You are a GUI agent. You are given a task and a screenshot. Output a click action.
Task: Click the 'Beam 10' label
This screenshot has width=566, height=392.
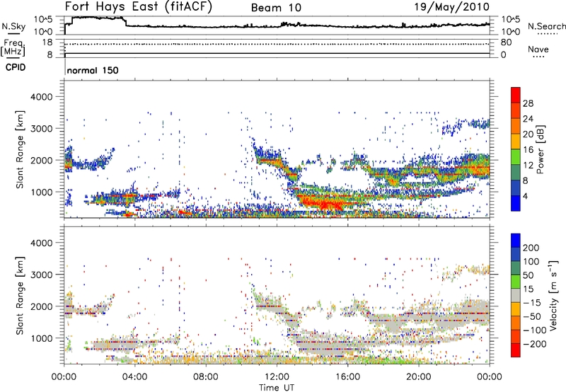click(x=276, y=8)
